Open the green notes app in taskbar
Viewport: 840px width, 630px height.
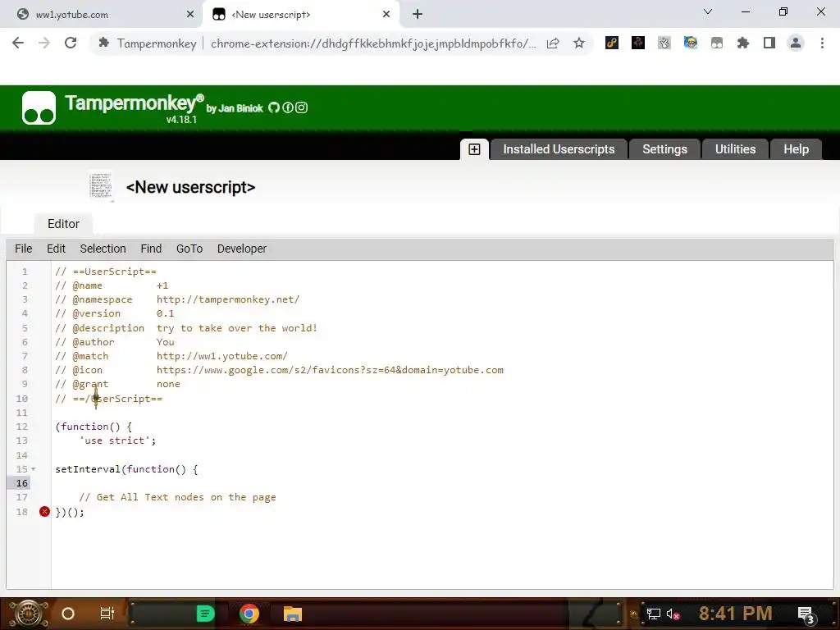pos(205,614)
